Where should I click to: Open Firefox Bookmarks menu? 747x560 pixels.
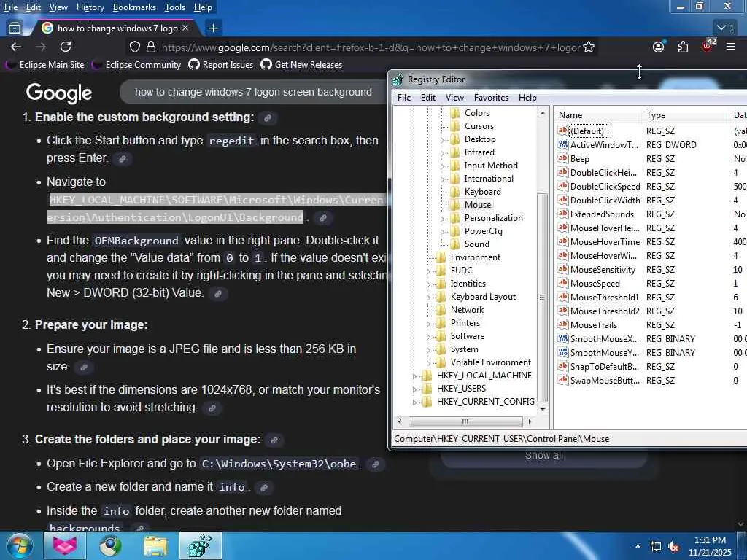pyautogui.click(x=134, y=7)
